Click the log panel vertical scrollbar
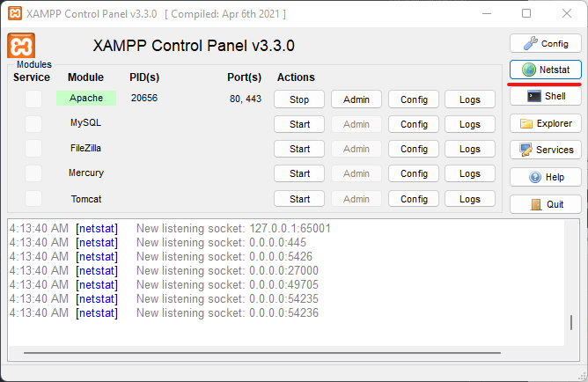This screenshot has height=382, width=588. [x=572, y=321]
